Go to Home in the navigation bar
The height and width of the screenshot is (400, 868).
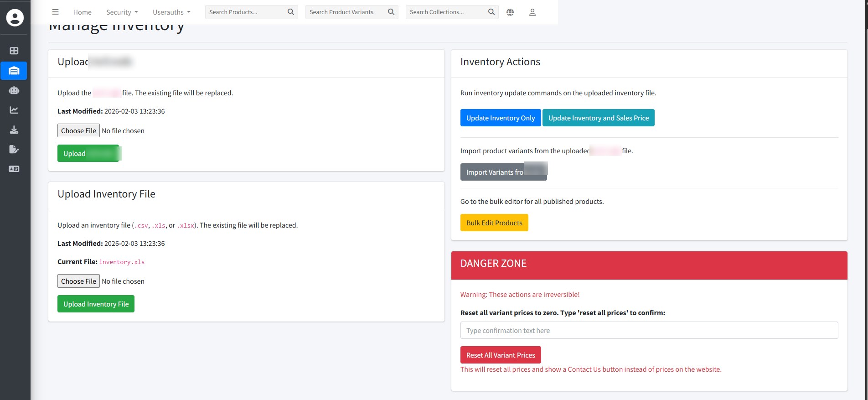[83, 12]
